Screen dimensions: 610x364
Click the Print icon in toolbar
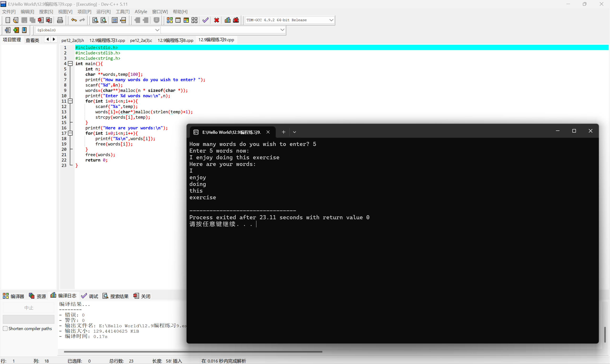pos(60,20)
